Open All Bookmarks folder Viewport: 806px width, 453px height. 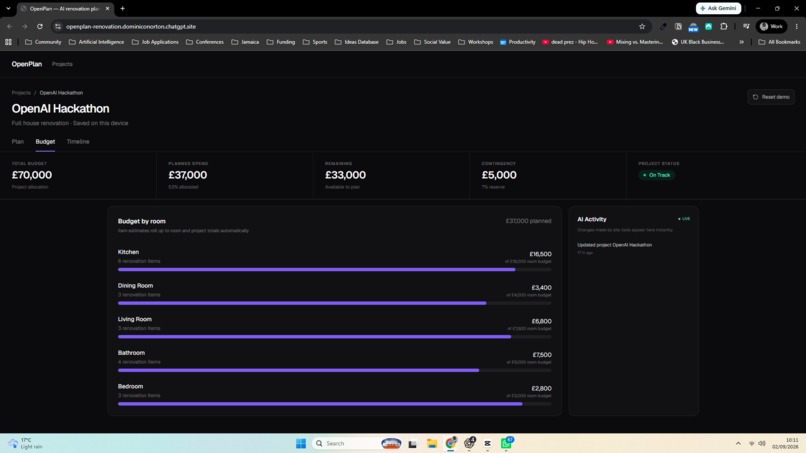pyautogui.click(x=779, y=42)
